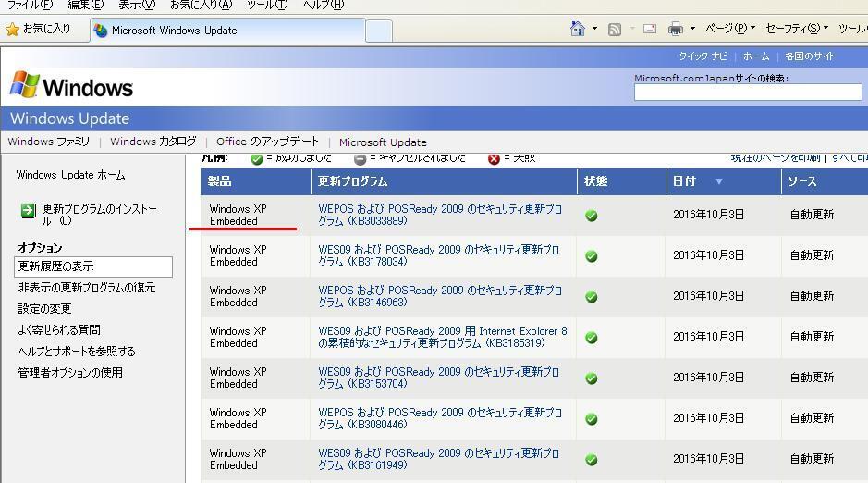Click 非表示の更新プログラムの復元
The width and height of the screenshot is (868, 483).
point(86,288)
